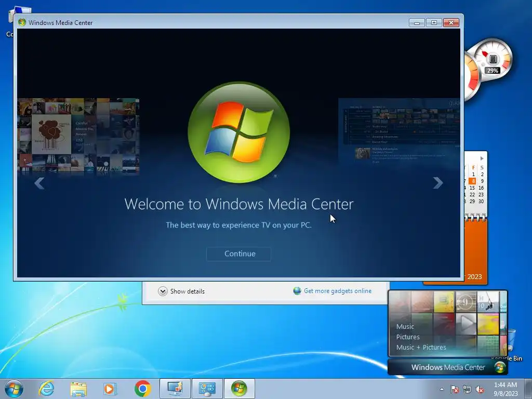Open the clock showing 1:44 AM

(506, 389)
